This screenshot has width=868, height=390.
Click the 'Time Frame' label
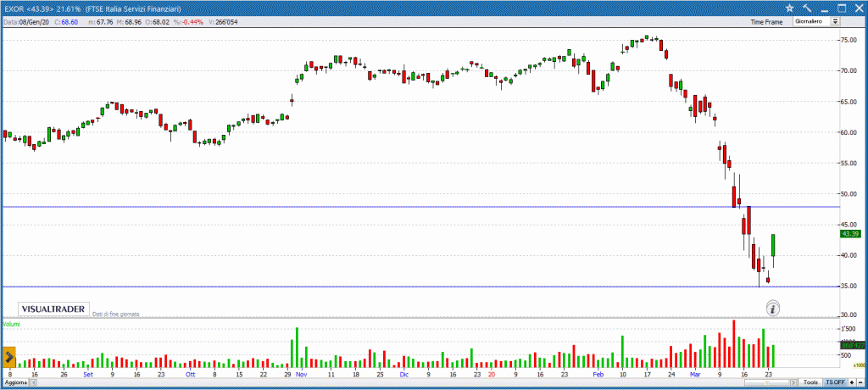766,22
